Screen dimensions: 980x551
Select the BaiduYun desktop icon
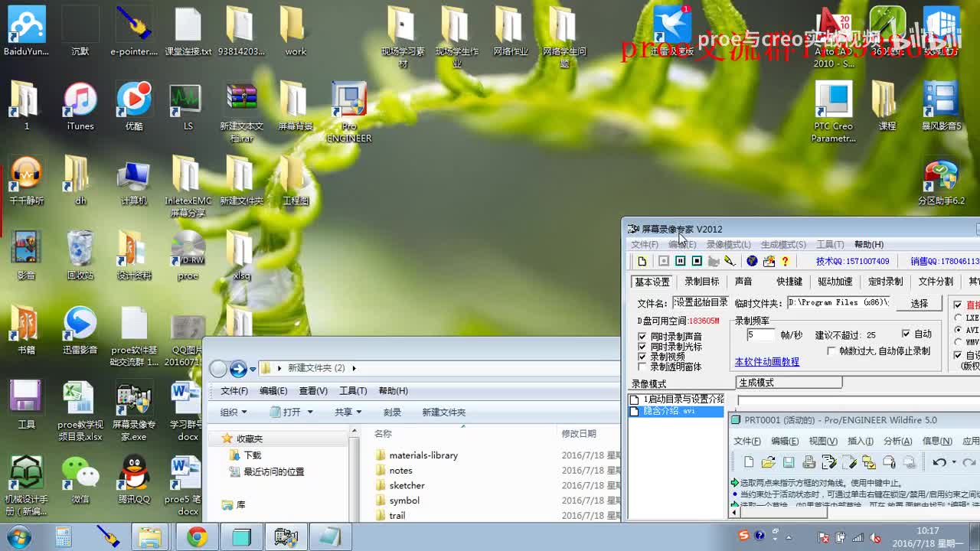[x=27, y=31]
